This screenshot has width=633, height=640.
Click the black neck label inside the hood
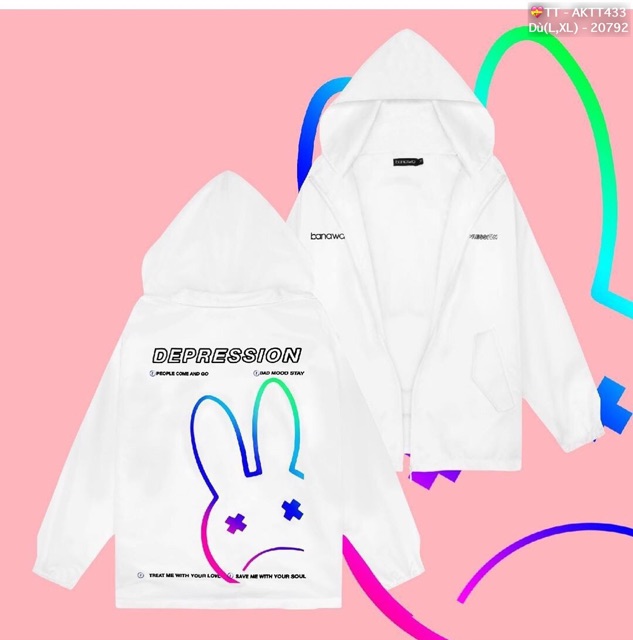(x=408, y=162)
